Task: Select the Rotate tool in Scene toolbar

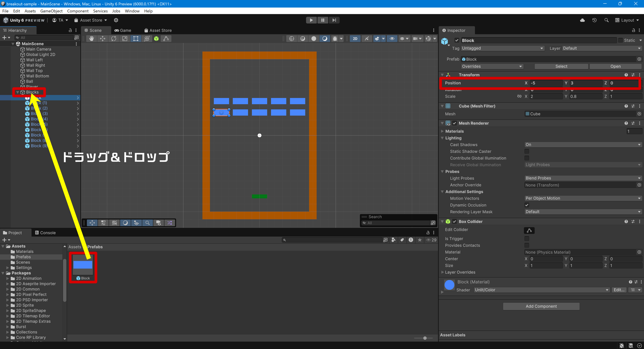Action: point(114,39)
